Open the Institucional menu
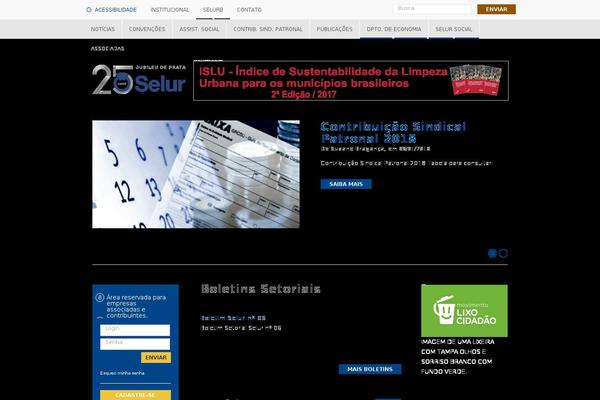The height and width of the screenshot is (400, 600). (x=170, y=10)
